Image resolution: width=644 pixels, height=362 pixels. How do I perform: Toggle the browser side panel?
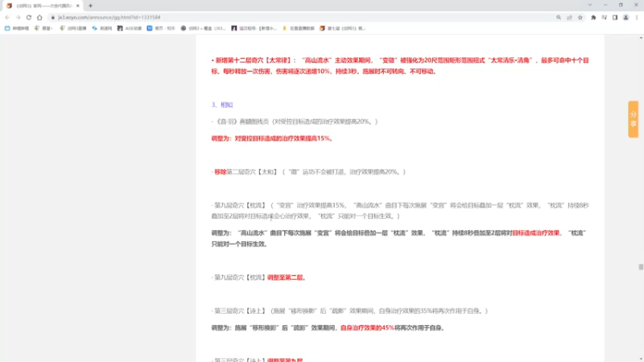pyautogui.click(x=615, y=17)
